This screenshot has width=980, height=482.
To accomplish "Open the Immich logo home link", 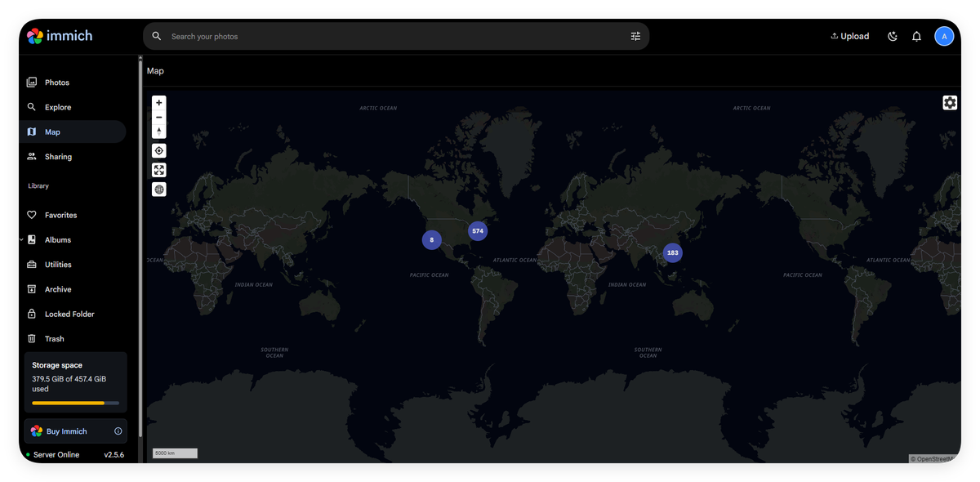I will pyautogui.click(x=60, y=36).
